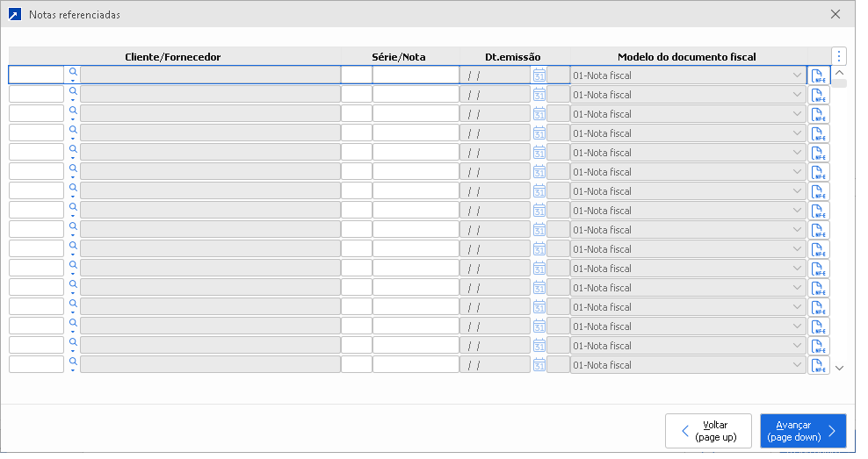Viewport: 868px width, 459px height.
Task: Expand the last row's 01-Nota fiscal dropdown
Action: click(796, 365)
